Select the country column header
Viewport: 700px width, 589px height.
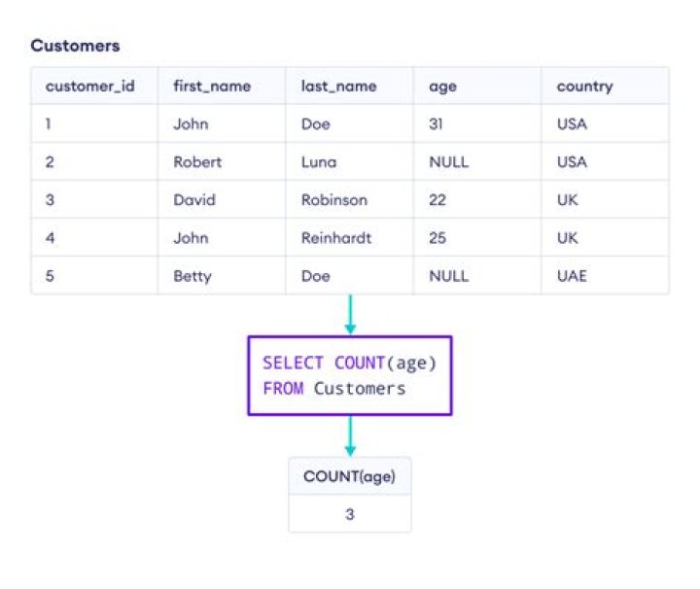click(x=584, y=87)
